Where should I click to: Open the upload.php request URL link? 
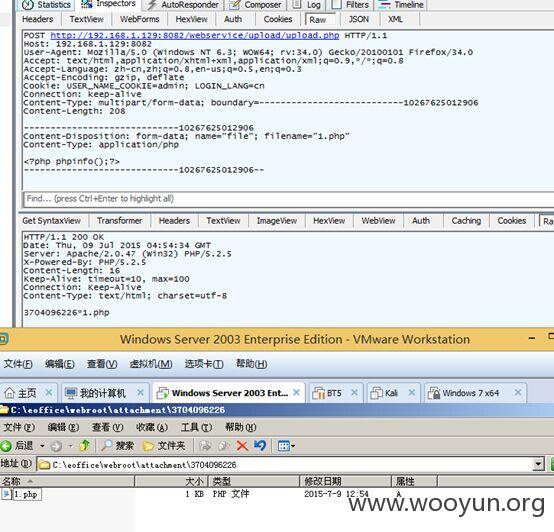195,35
